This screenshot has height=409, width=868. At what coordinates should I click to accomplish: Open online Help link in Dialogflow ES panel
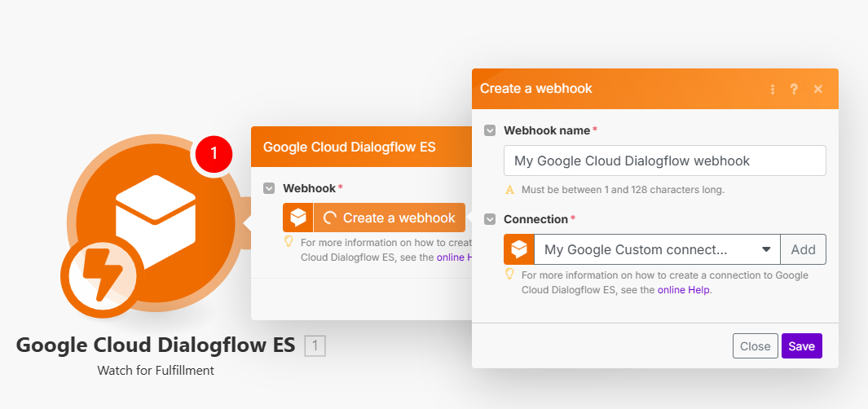pyautogui.click(x=455, y=257)
